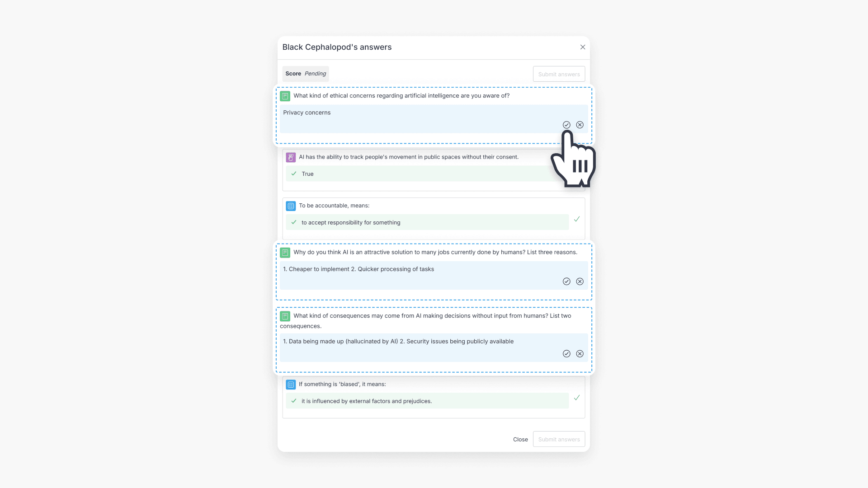This screenshot has height=488, width=868.
Task: Approve the 'Cheaper to implement' answer
Action: click(x=566, y=282)
